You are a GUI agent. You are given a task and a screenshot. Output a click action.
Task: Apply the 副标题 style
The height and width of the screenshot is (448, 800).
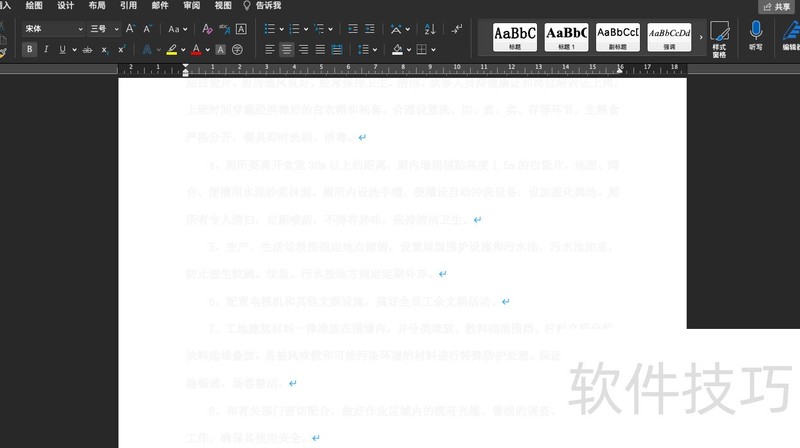[x=618, y=37]
